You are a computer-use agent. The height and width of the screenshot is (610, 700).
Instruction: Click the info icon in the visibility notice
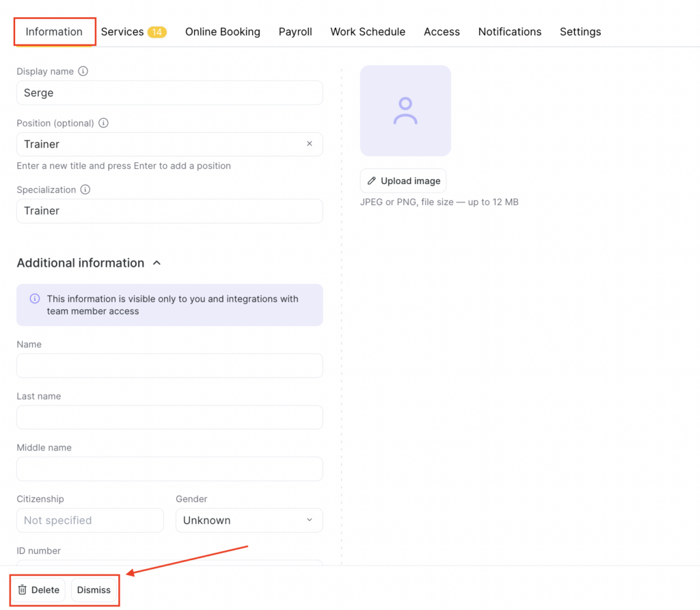[35, 299]
